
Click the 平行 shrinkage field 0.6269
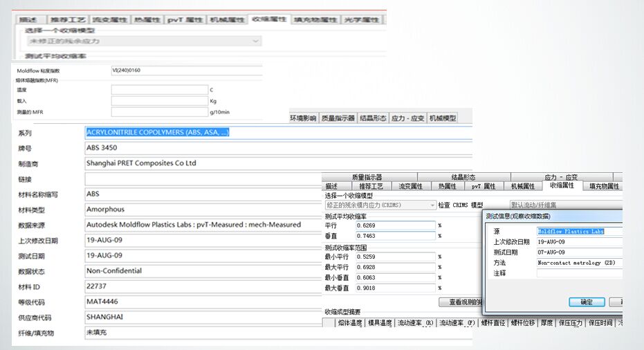pyautogui.click(x=395, y=225)
